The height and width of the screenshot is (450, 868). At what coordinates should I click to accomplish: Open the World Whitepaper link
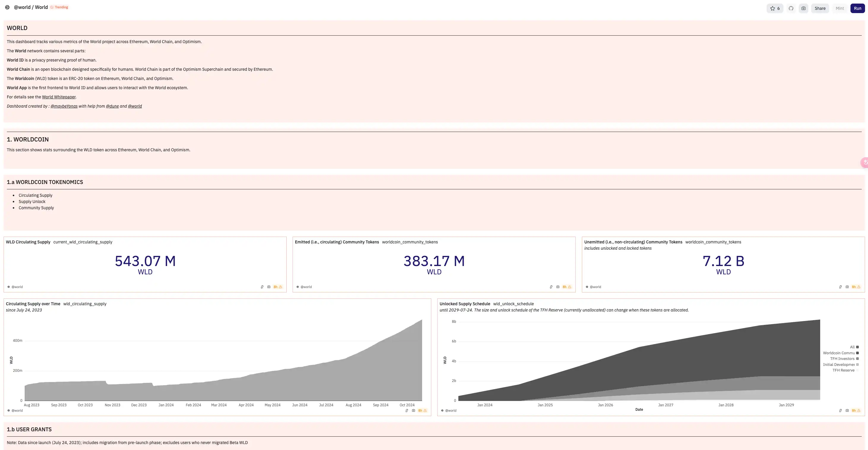coord(59,97)
